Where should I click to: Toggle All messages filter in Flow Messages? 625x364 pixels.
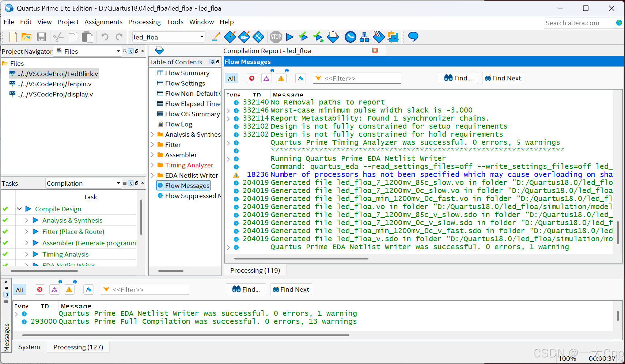tap(232, 78)
